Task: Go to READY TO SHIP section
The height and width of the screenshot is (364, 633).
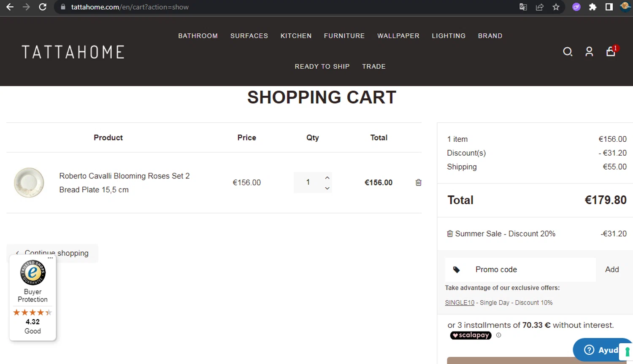Action: click(322, 67)
